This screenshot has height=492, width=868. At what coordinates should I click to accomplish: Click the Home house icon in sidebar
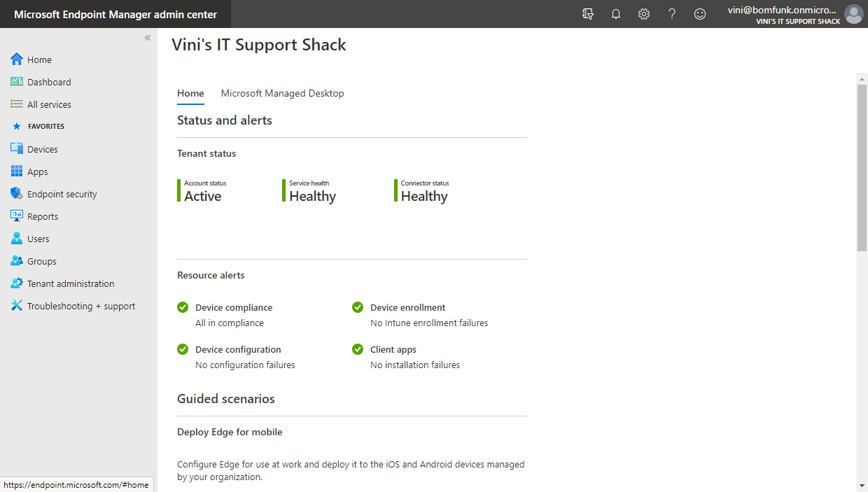tap(17, 59)
